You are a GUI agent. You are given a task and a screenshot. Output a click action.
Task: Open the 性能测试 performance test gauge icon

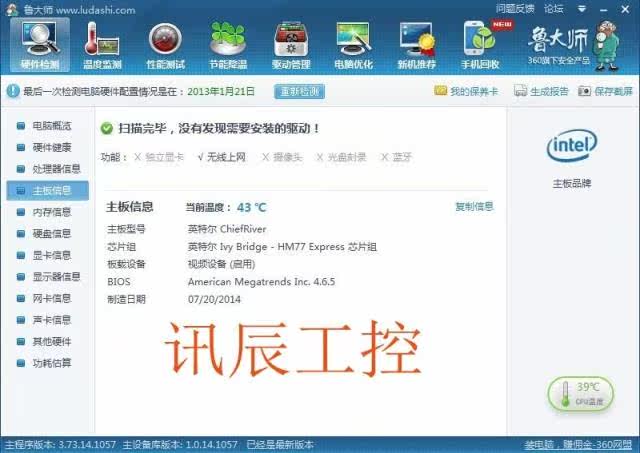click(x=165, y=44)
